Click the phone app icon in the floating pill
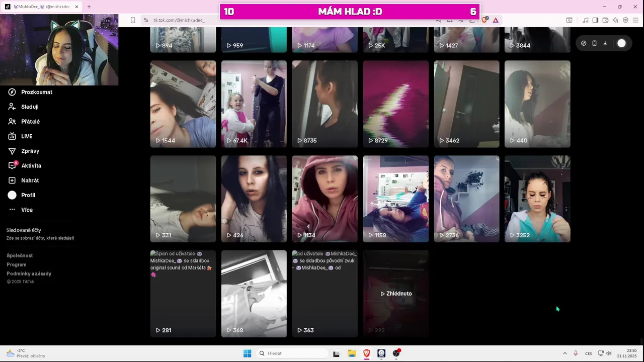The image size is (644, 362). (x=594, y=43)
